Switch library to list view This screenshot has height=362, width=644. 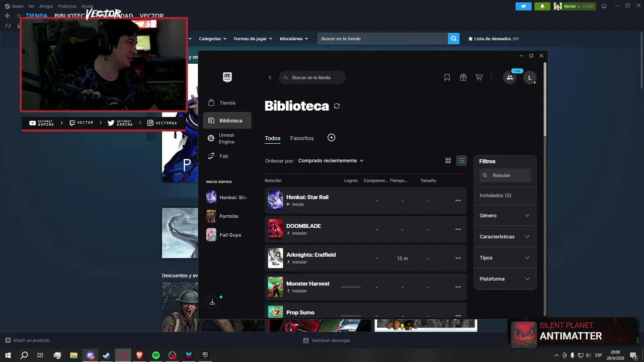(x=461, y=160)
